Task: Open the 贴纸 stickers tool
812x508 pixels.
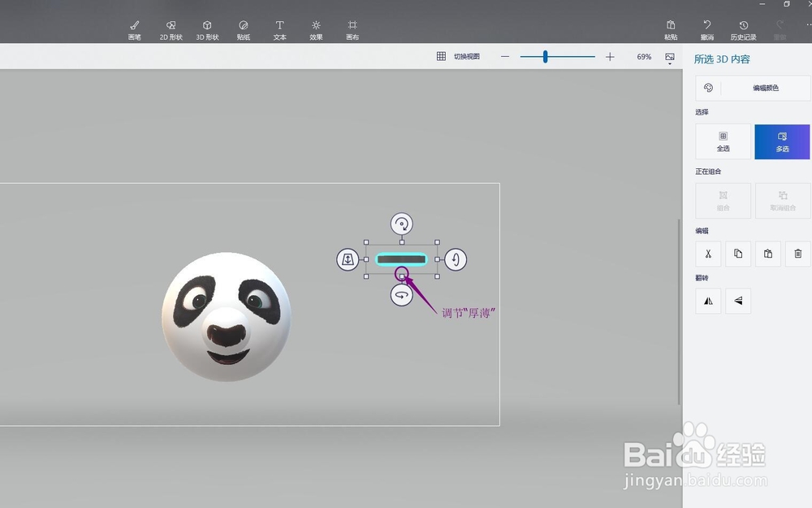Action: 244,30
